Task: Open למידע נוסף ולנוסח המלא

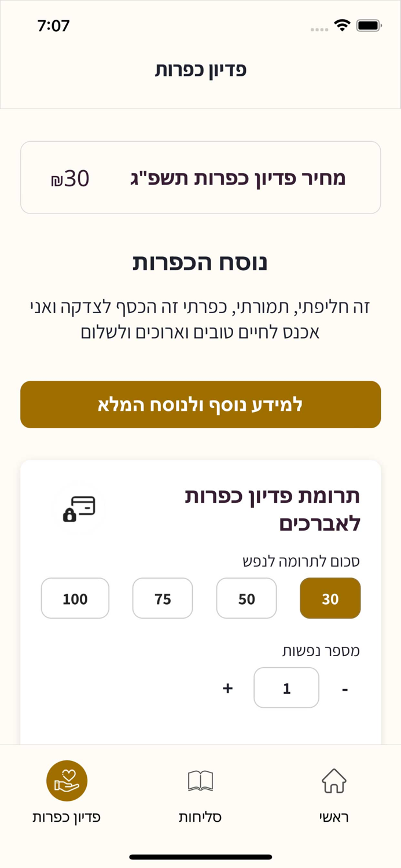Action: [200, 404]
